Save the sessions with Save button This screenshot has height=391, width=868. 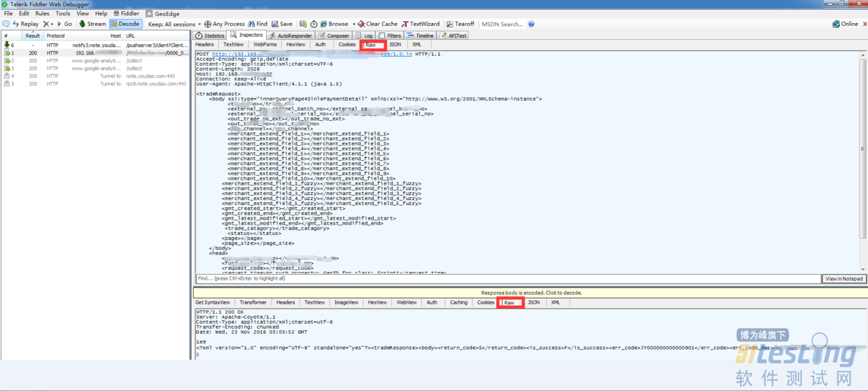tap(282, 24)
